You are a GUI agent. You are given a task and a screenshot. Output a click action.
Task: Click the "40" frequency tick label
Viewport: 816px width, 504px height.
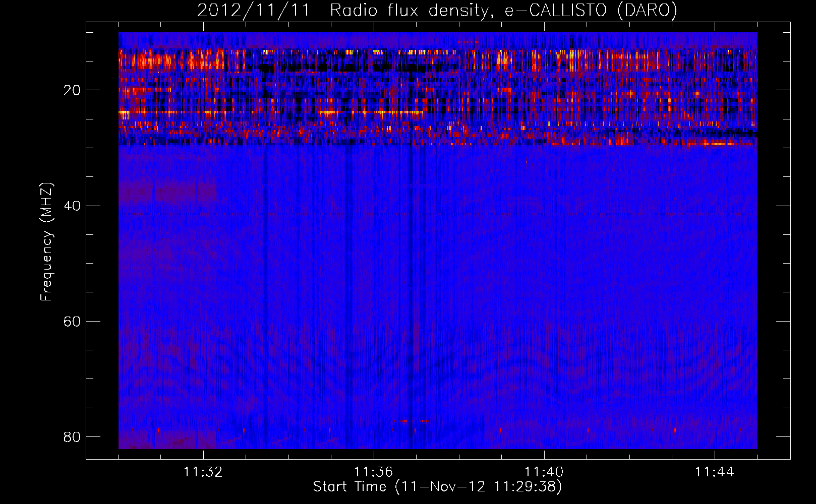tap(72, 206)
